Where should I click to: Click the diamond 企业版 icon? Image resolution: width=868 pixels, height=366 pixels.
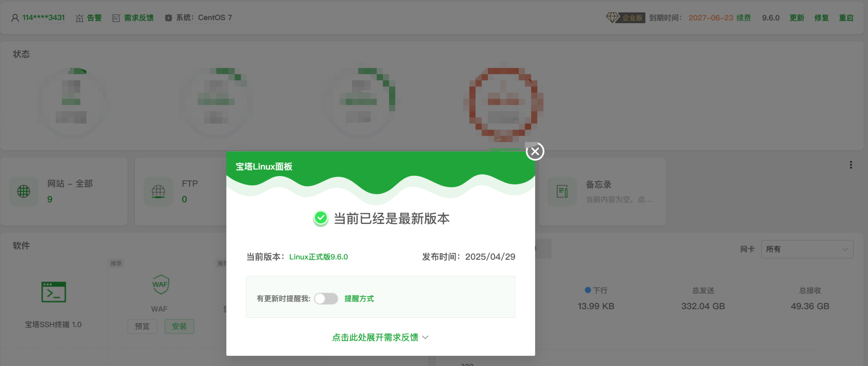click(x=612, y=17)
